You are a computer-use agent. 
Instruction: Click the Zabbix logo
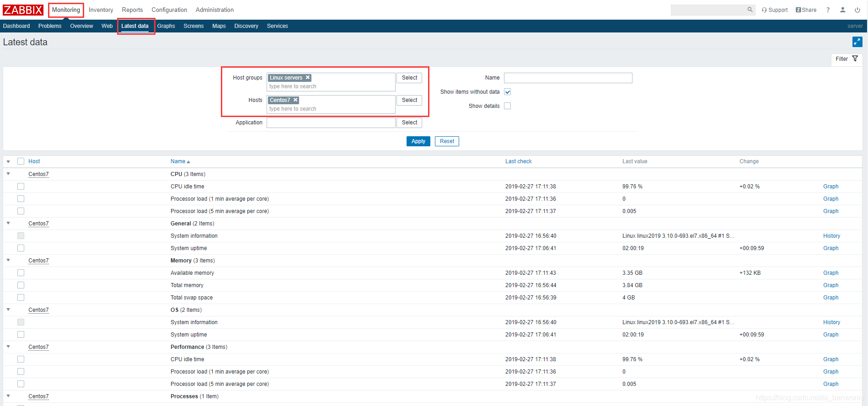point(23,10)
